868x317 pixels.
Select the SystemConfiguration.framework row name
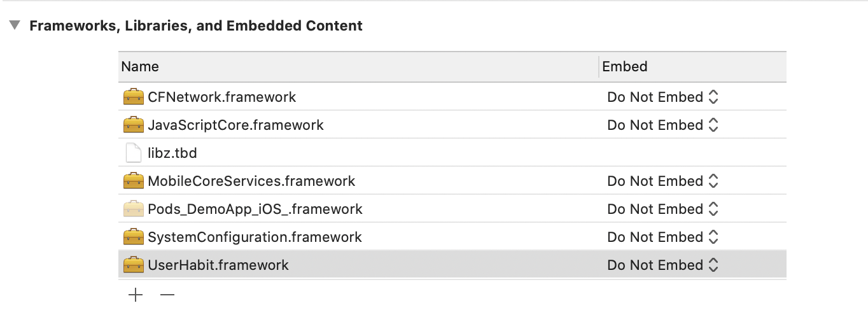tap(255, 237)
